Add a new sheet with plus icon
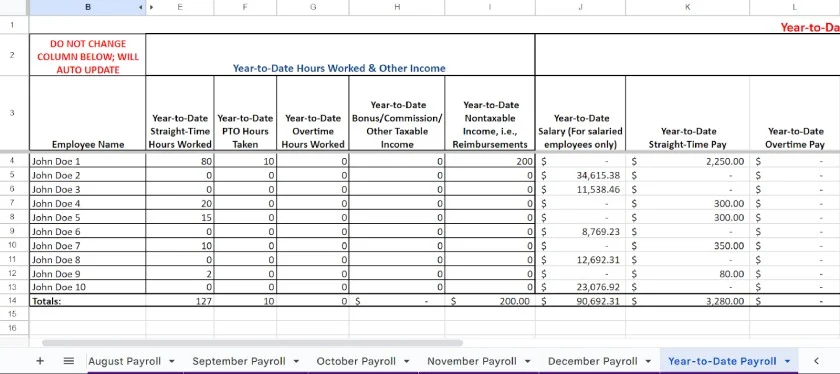This screenshot has height=374, width=840. [40, 361]
